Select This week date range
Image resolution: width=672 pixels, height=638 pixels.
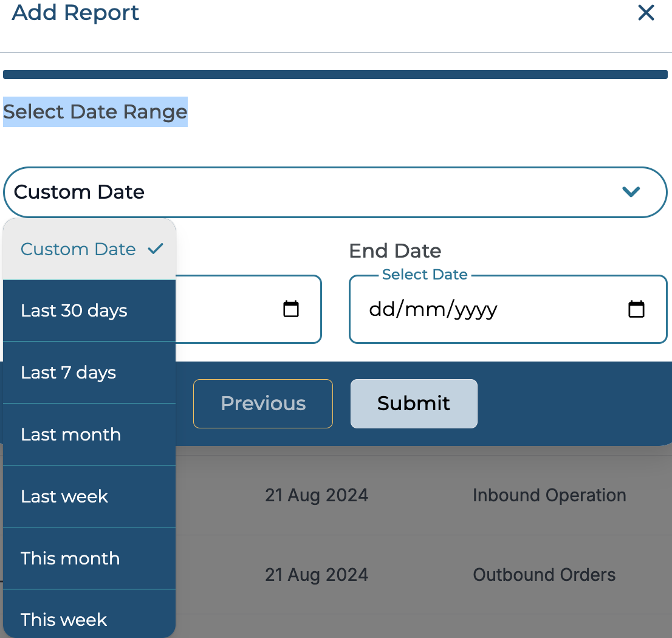click(x=64, y=619)
